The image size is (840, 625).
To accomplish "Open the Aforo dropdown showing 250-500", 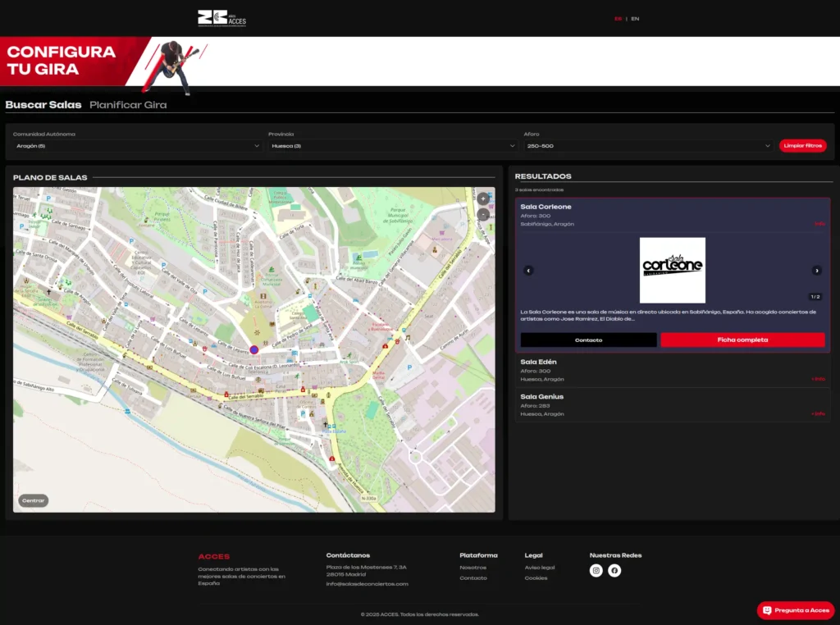I will 648,146.
